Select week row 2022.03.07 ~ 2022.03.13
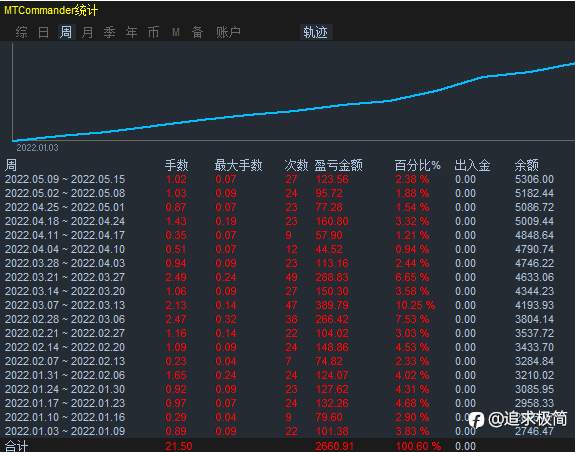575x452 pixels. [x=279, y=305]
